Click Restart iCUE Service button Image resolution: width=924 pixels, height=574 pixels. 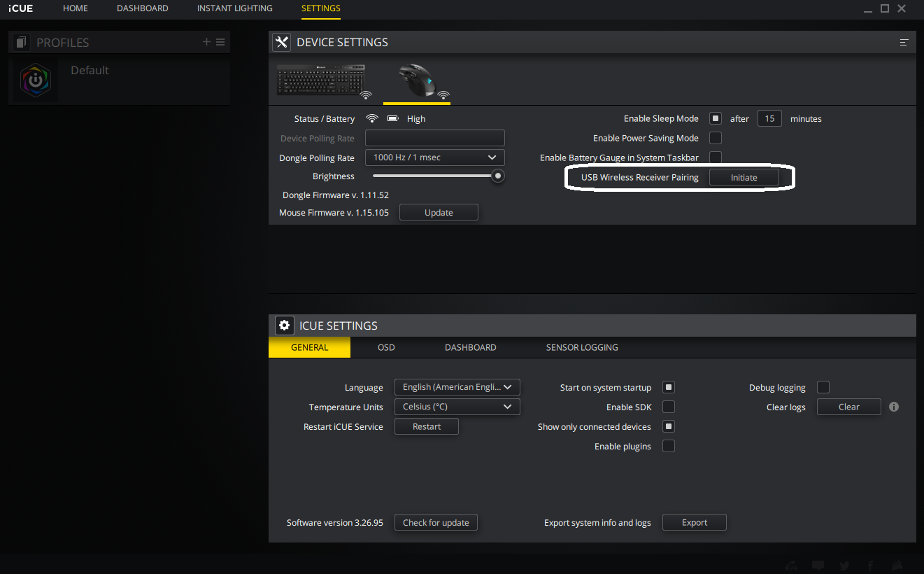point(427,426)
